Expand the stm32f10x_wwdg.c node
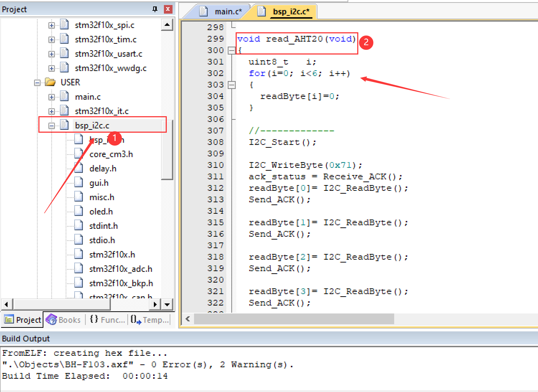538x392 pixels. (x=52, y=69)
